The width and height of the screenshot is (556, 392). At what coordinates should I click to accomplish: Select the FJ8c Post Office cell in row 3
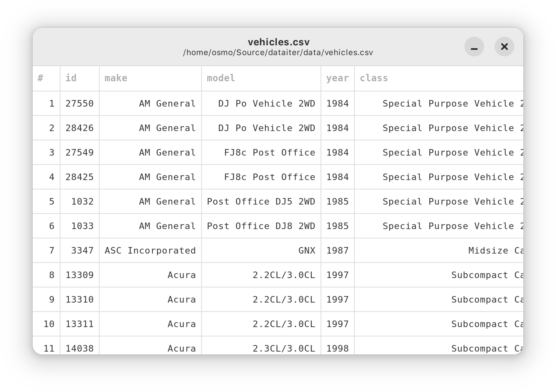(x=269, y=152)
